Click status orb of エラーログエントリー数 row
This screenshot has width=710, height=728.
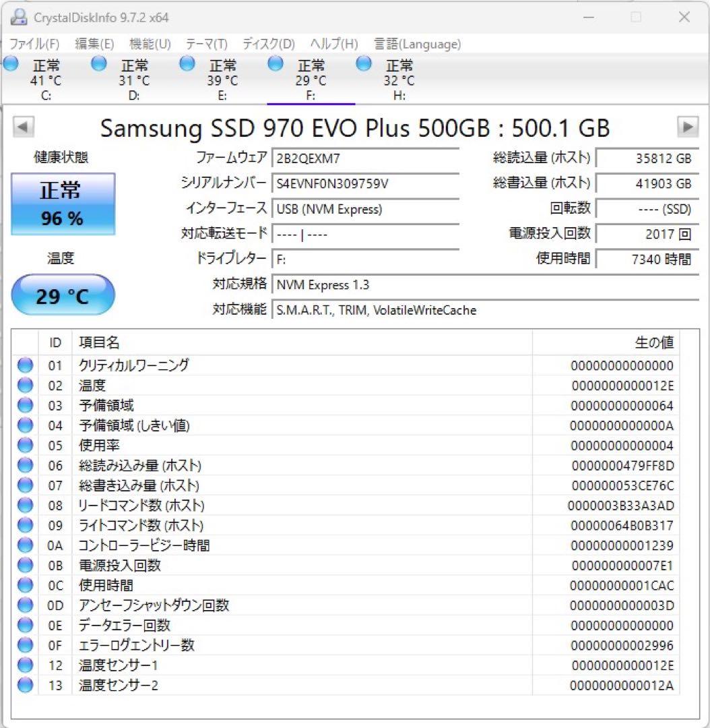pyautogui.click(x=25, y=644)
